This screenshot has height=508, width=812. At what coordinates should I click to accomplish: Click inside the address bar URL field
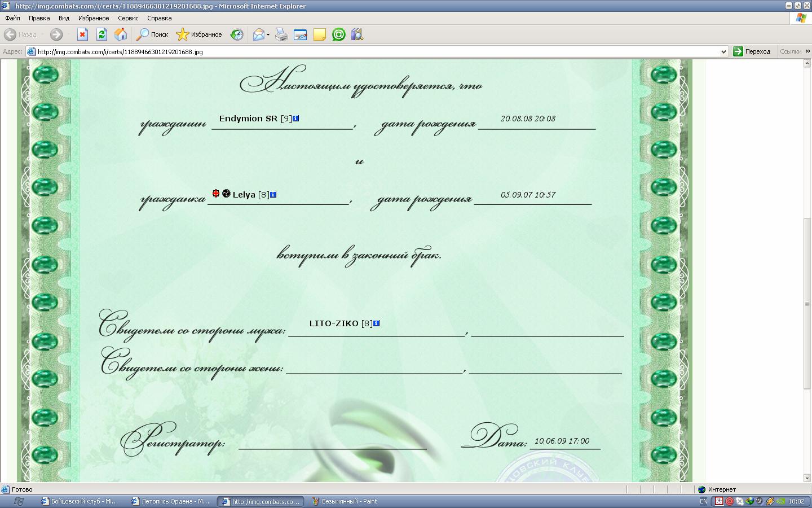378,51
